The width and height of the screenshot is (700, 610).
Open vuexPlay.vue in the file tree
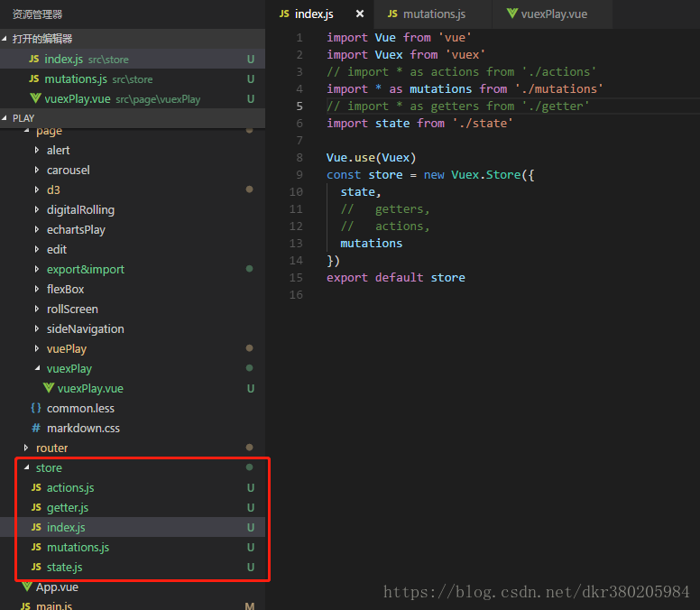coord(133,389)
